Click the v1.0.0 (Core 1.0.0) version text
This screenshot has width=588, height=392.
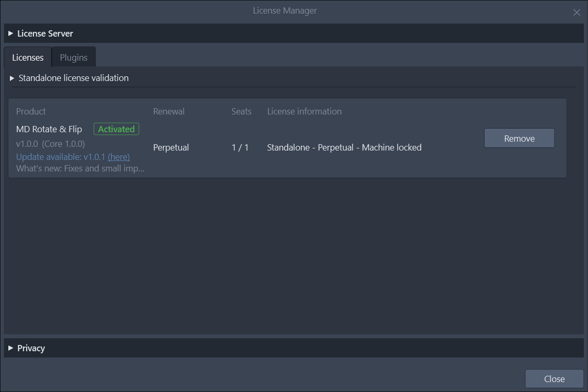(51, 144)
